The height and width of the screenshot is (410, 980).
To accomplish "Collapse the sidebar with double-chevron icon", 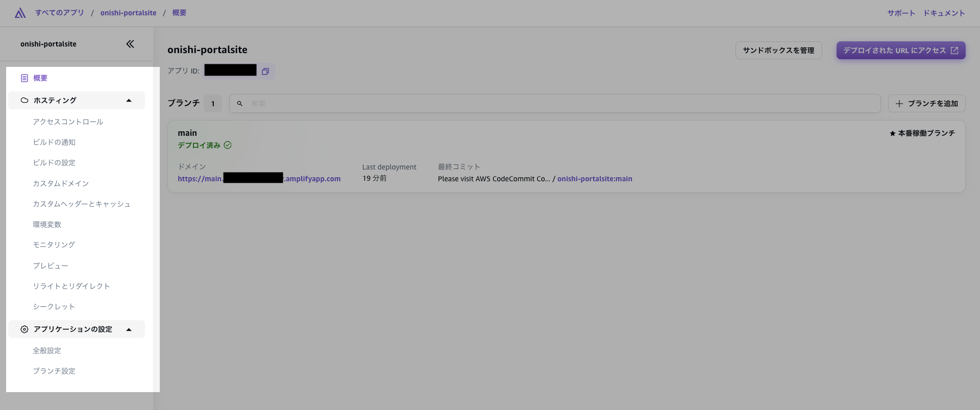I will (x=130, y=44).
